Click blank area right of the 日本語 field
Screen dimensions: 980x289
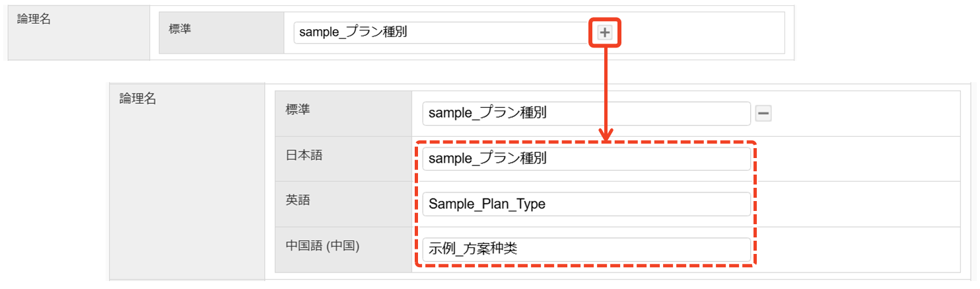point(858,159)
